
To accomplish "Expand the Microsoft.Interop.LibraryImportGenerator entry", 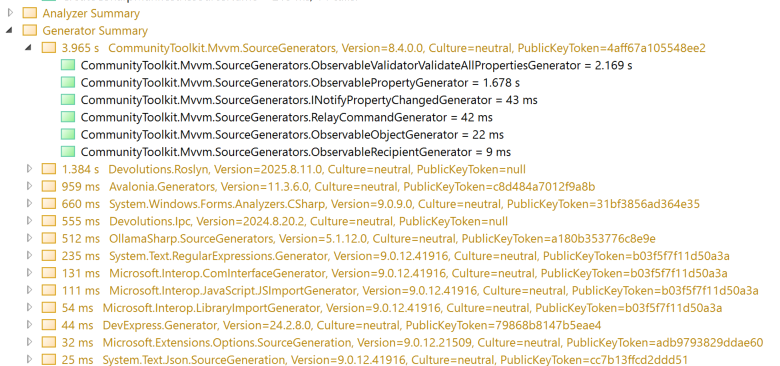I will pyautogui.click(x=29, y=307).
